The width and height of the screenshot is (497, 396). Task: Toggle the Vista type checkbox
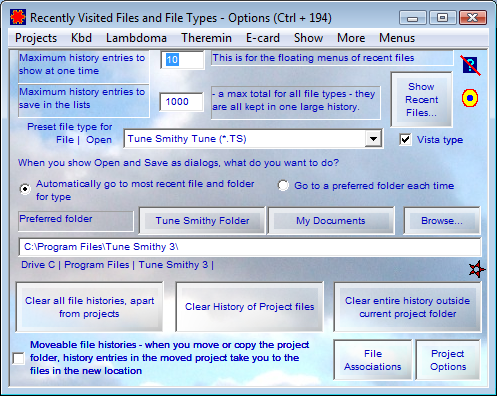point(405,140)
